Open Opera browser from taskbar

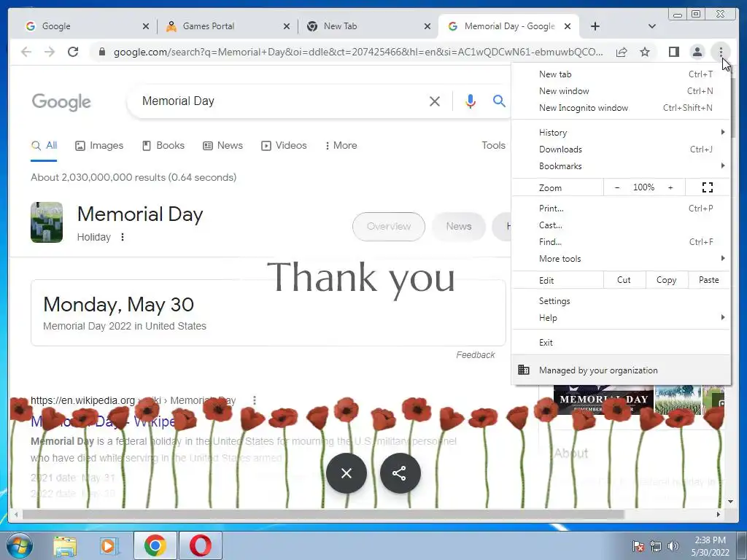tap(201, 545)
